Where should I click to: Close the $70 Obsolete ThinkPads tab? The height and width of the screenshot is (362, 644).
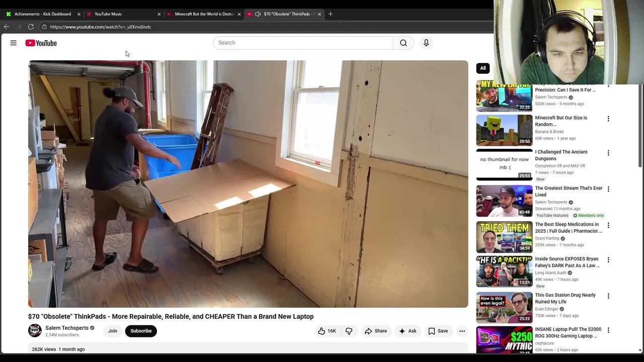(319, 14)
